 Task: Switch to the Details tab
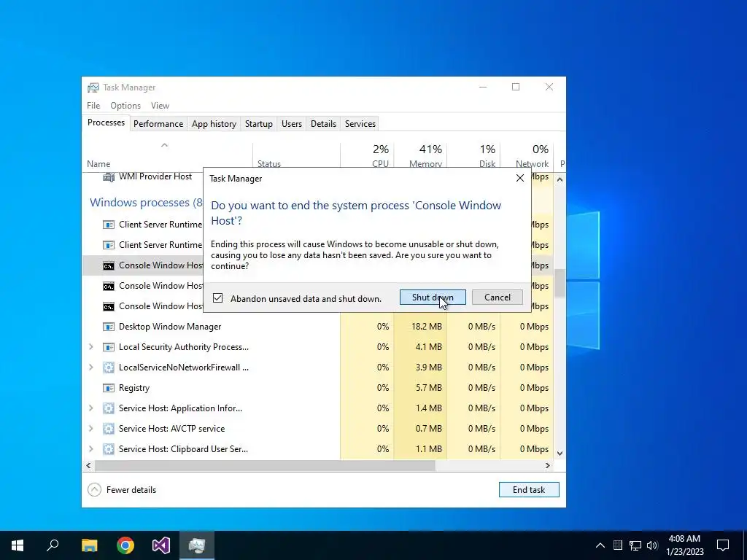click(x=323, y=124)
